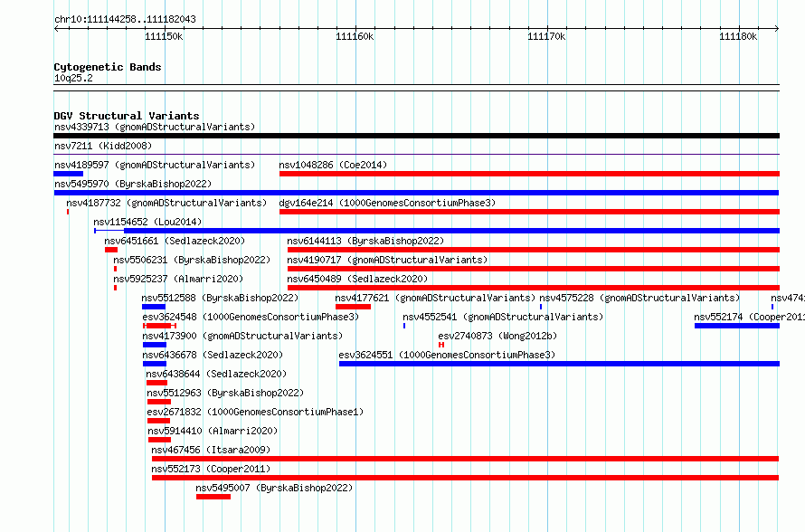Click the black nsv4339713 variant bar

coord(416,136)
